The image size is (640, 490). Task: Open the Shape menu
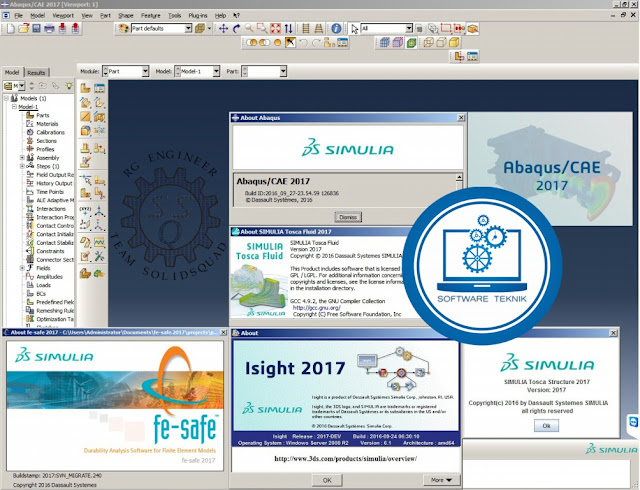pos(126,16)
